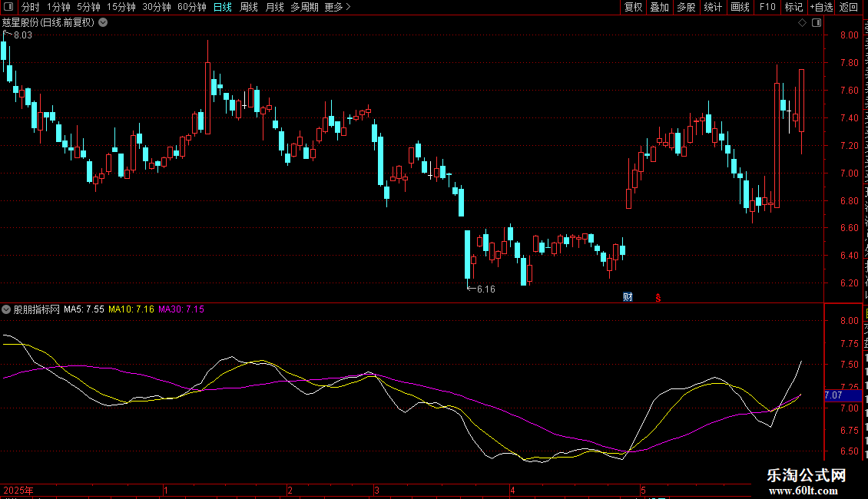Click the 6.16 low price label
Image resolution: width=868 pixels, height=499 pixels.
point(486,289)
